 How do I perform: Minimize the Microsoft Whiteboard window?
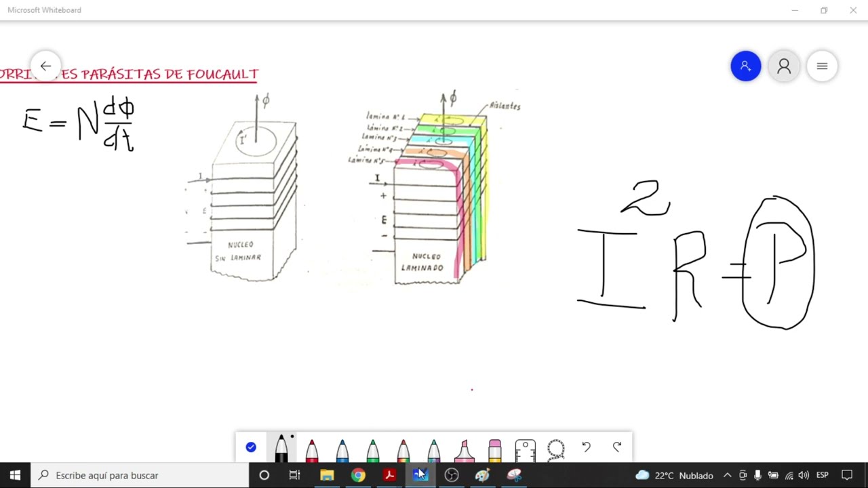795,10
